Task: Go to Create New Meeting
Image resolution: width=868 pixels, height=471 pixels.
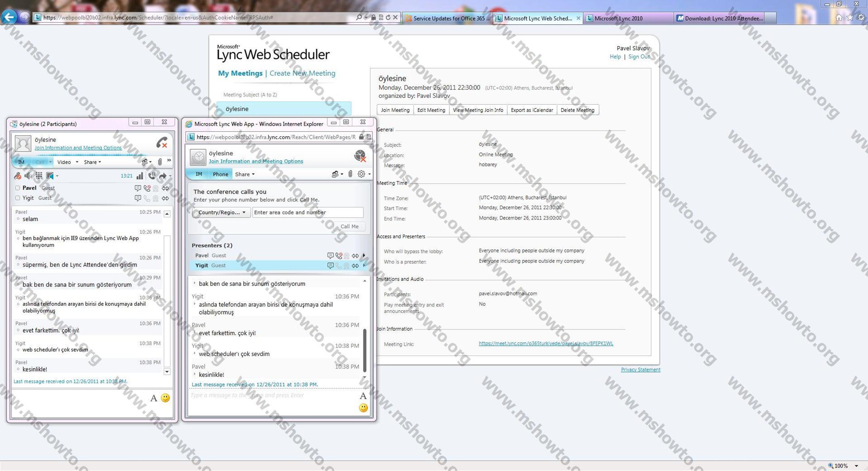Action: click(x=302, y=73)
